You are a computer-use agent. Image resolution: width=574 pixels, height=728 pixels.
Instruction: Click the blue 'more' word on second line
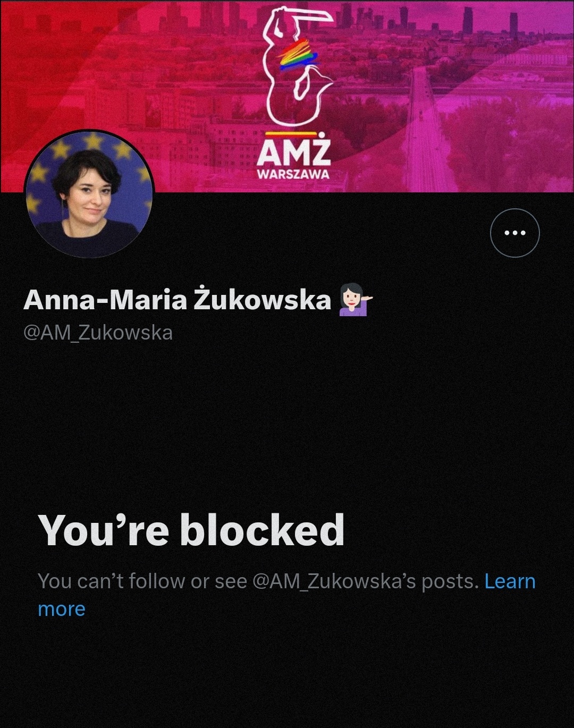(x=62, y=609)
